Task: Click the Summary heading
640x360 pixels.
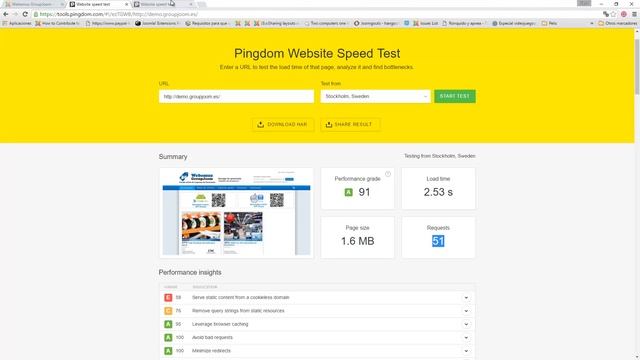Action: tap(173, 157)
